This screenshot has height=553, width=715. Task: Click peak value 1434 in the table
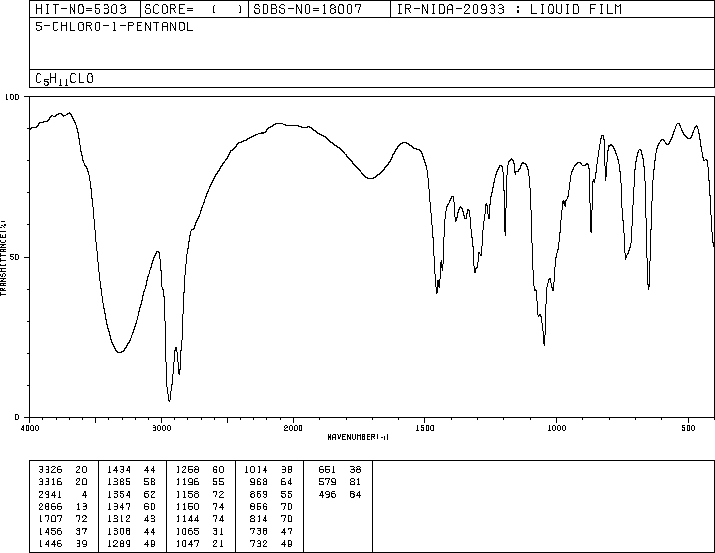click(x=119, y=470)
